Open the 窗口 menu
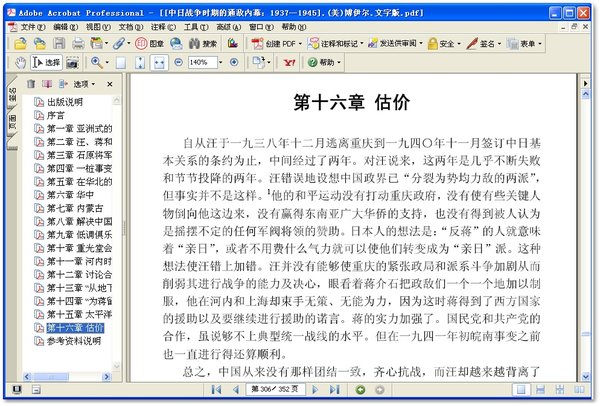 [x=261, y=27]
